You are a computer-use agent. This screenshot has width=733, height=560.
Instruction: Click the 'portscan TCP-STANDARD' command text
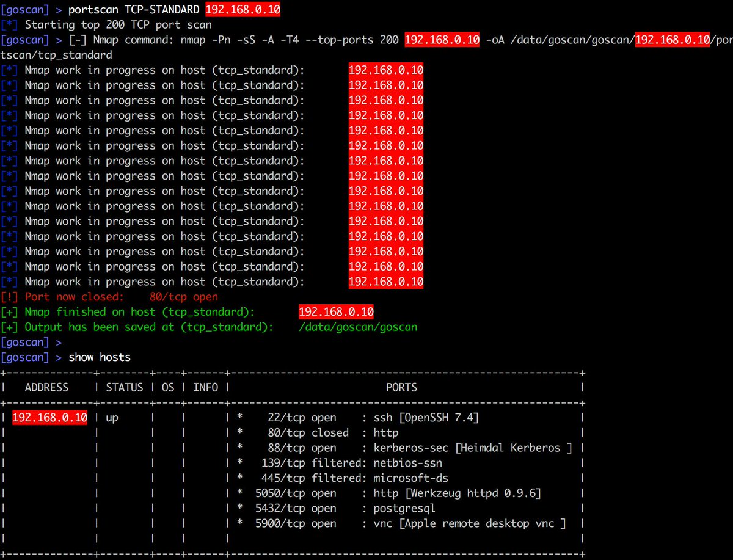click(135, 10)
